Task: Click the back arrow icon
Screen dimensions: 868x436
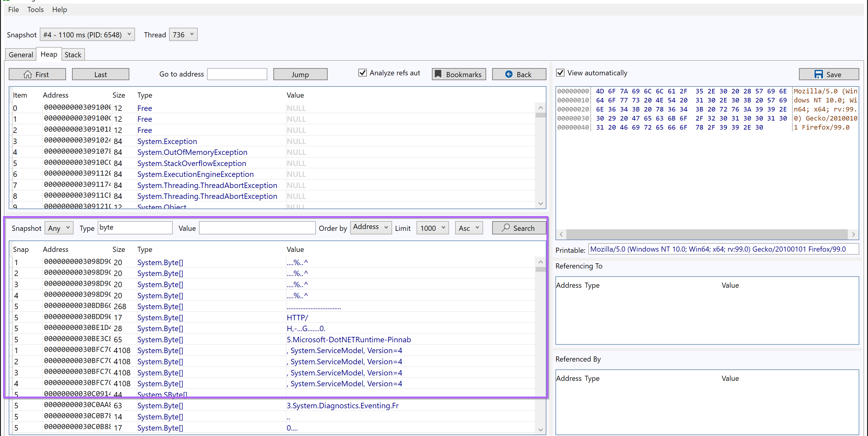Action: 508,74
